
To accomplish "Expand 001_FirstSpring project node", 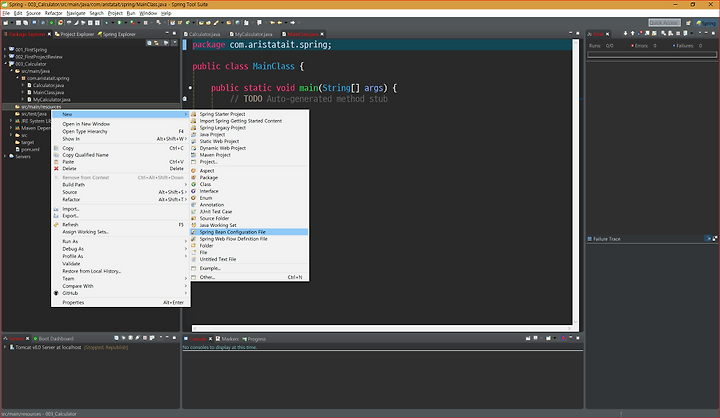I will point(5,50).
